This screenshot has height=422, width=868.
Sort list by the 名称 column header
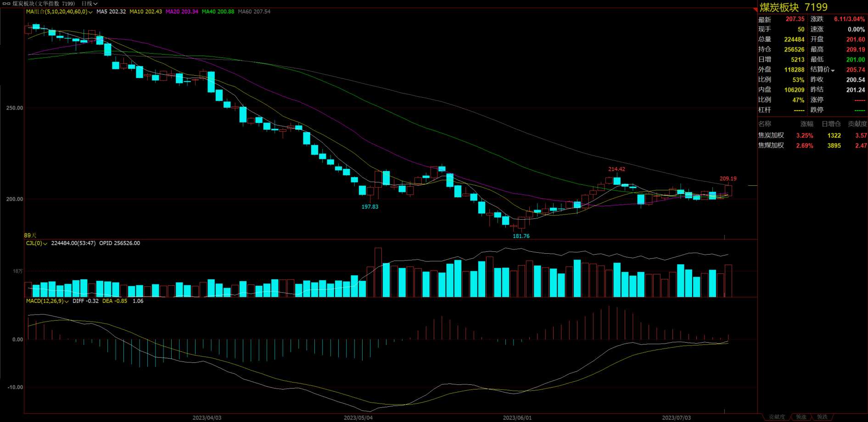[x=765, y=124]
